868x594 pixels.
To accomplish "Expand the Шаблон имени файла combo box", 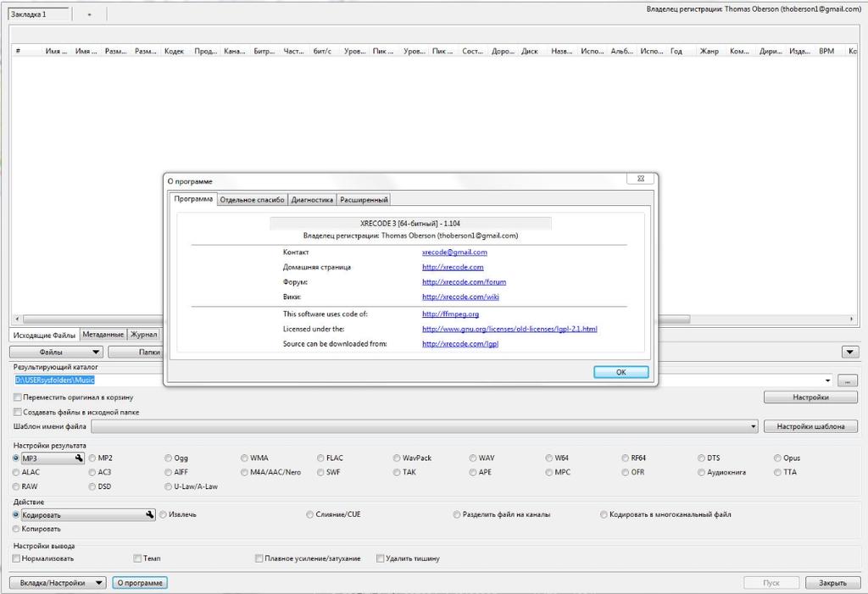I will (753, 427).
